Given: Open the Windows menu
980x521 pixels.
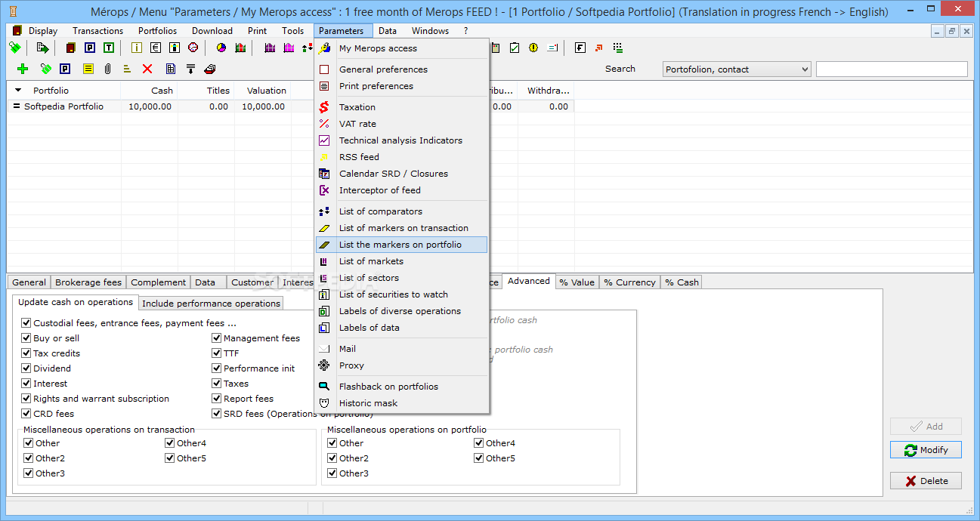Looking at the screenshot, I should pos(431,31).
